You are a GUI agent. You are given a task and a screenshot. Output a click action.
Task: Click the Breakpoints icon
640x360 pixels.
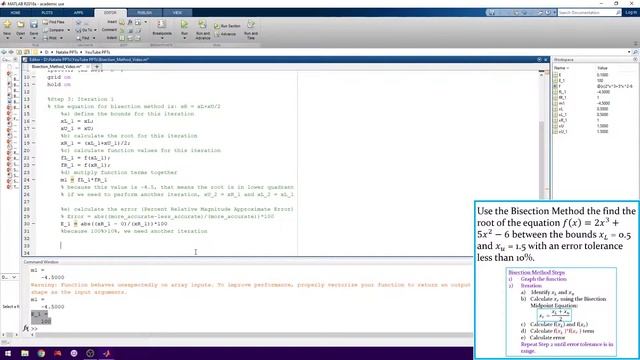(162, 24)
